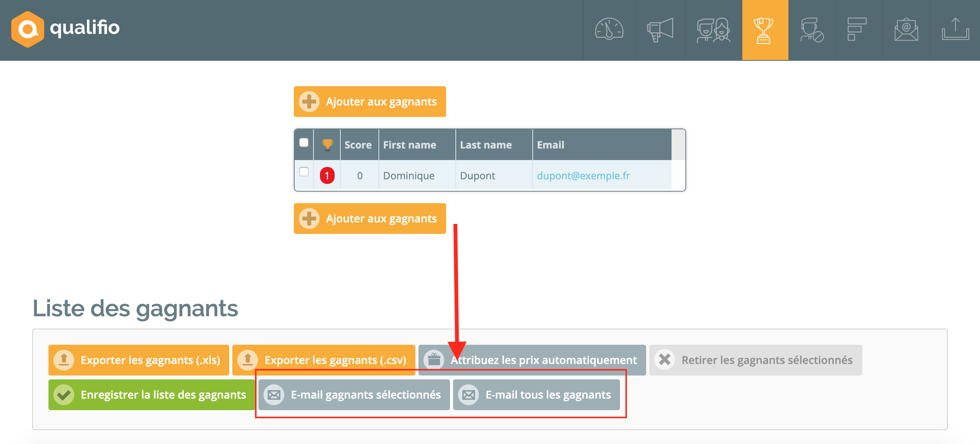Screen dimensions: 980x444
Task: Click the Qualifio logo
Action: [65, 29]
